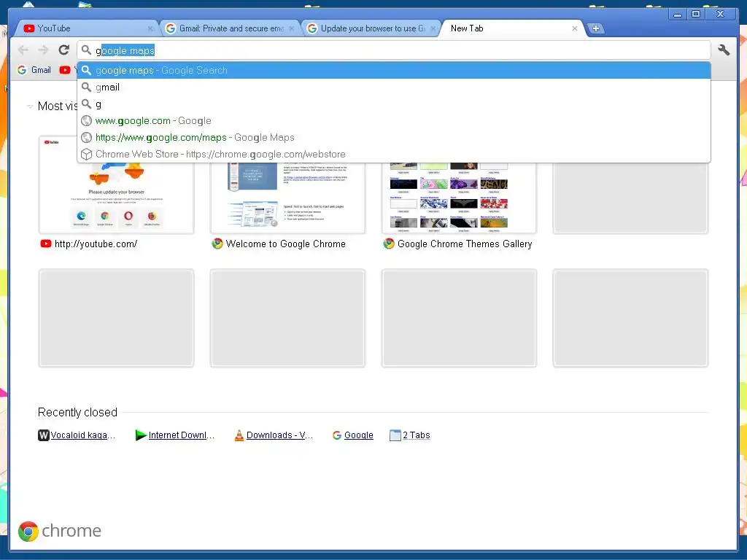Click the Chrome logo at page bottom

pyautogui.click(x=60, y=531)
